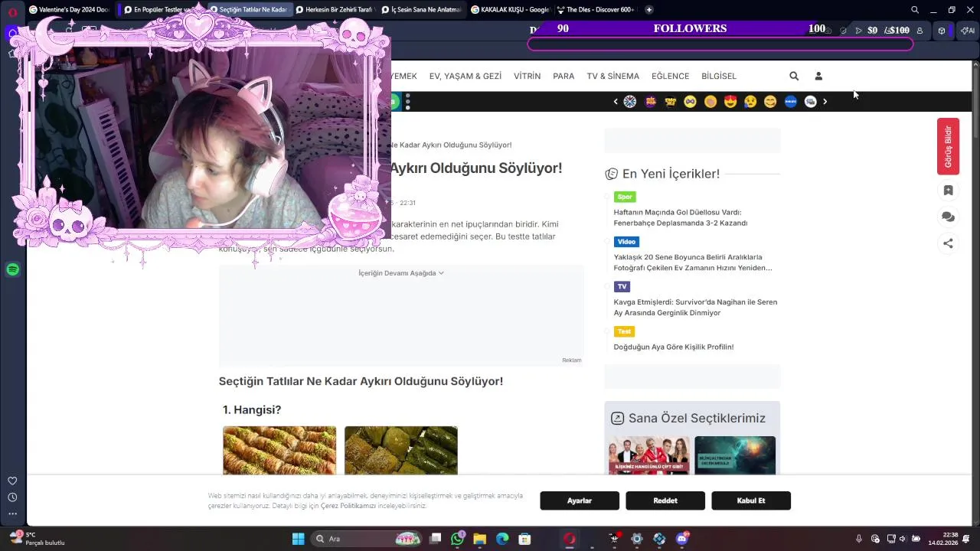The height and width of the screenshot is (551, 980).
Task: Click the bookmark save icon on right rail
Action: click(x=948, y=191)
